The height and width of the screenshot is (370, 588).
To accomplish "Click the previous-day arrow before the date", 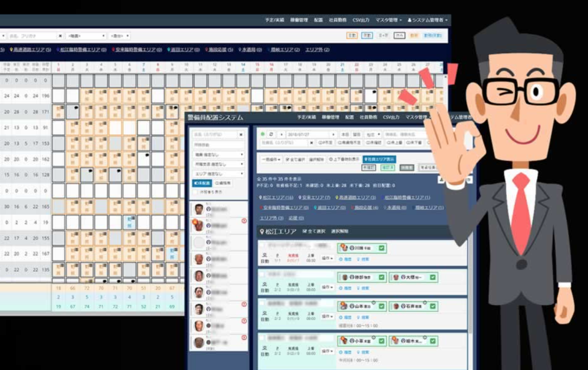I will (x=281, y=134).
